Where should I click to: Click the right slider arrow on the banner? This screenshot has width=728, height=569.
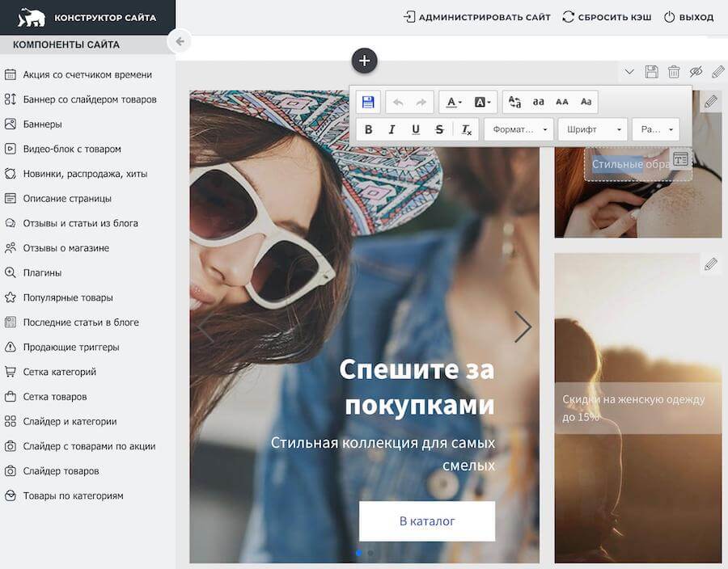(x=523, y=327)
